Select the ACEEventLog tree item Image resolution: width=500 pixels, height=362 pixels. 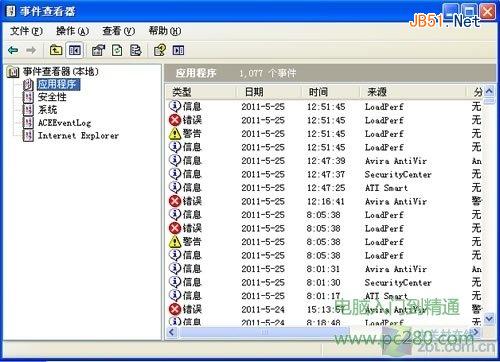coord(64,123)
